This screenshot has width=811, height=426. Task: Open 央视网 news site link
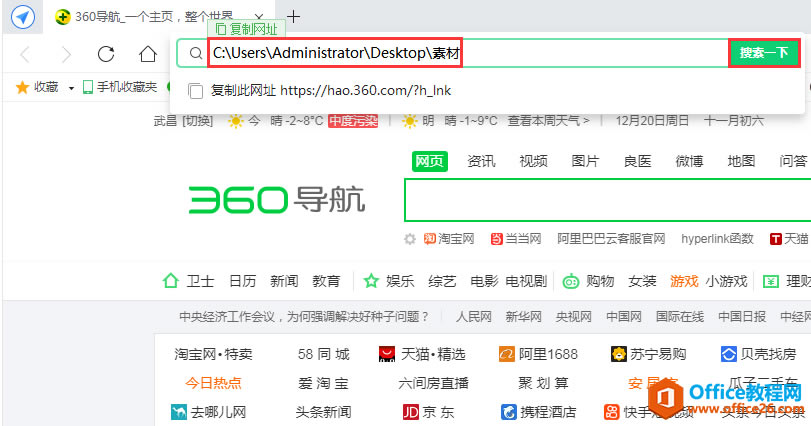pyautogui.click(x=574, y=316)
